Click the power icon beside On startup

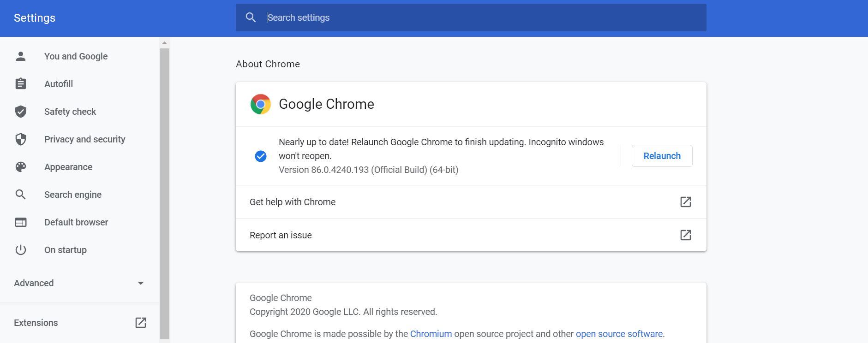[x=20, y=250]
